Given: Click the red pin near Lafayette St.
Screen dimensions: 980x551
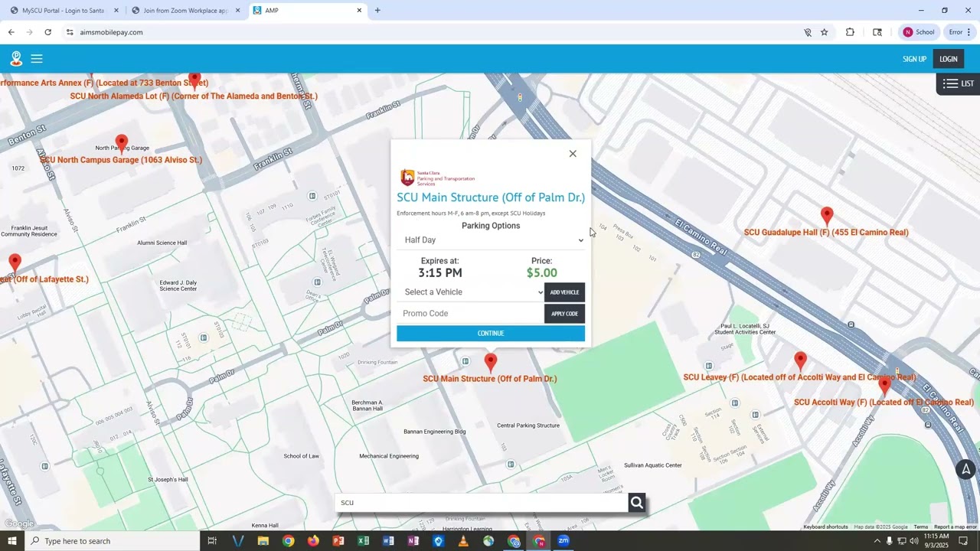Looking at the screenshot, I should 15,265.
